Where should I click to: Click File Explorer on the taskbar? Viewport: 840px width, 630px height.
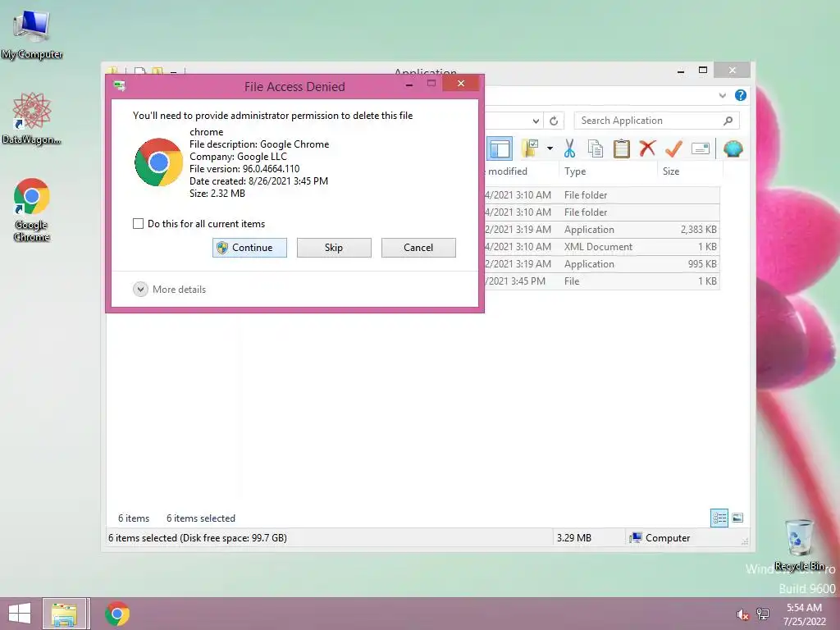pos(64,614)
